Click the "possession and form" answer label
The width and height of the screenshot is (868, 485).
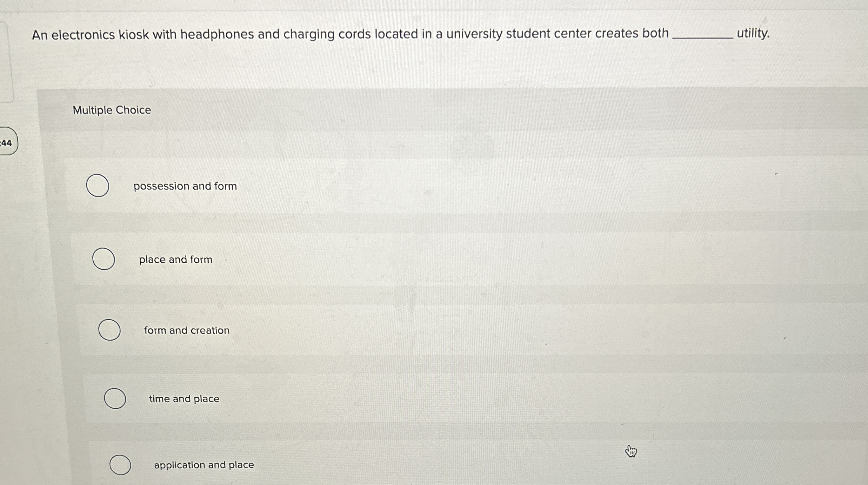coord(185,186)
